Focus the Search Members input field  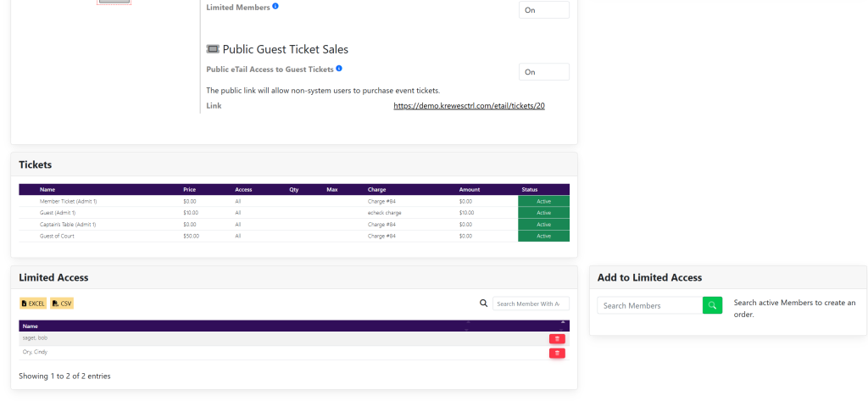(x=649, y=305)
